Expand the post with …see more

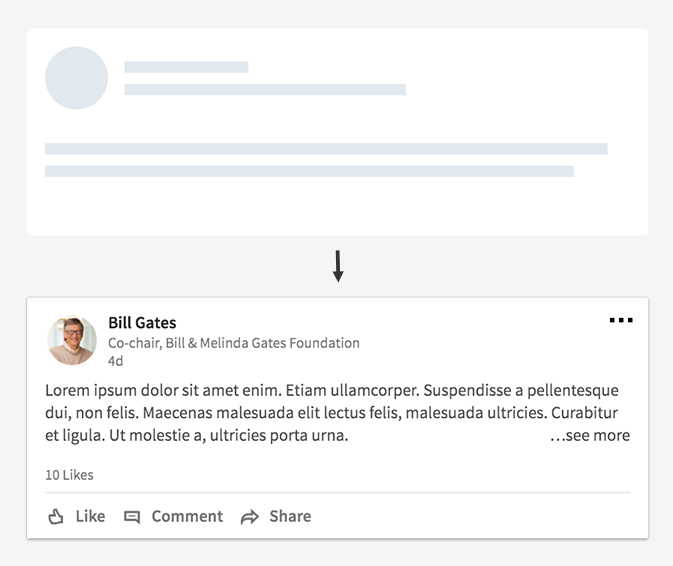click(590, 435)
